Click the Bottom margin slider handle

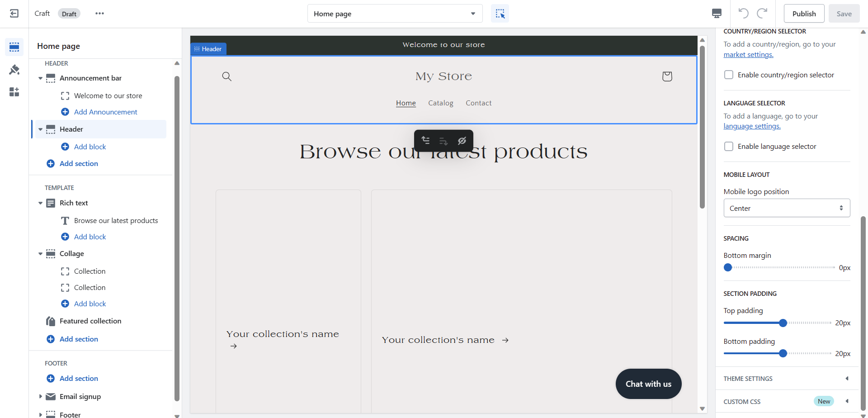[728, 267]
